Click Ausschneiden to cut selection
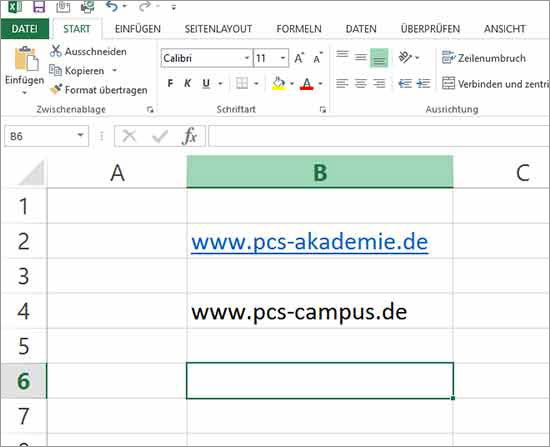 click(88, 52)
